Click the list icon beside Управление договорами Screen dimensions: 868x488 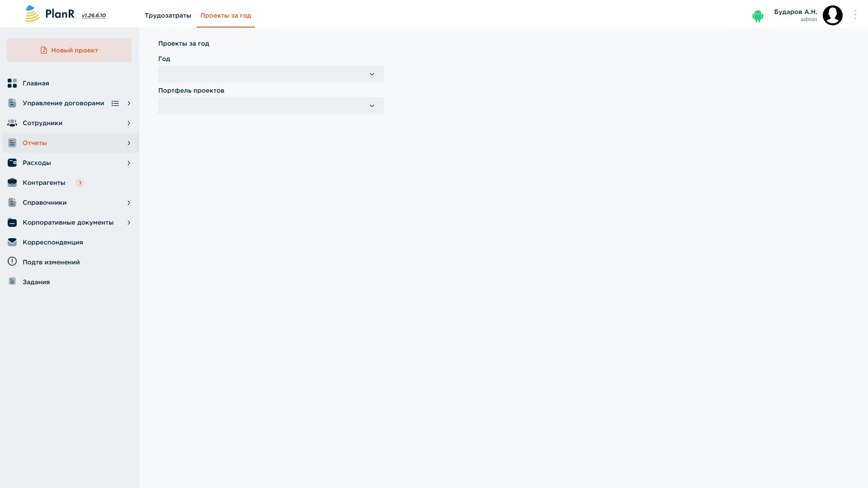pyautogui.click(x=115, y=103)
